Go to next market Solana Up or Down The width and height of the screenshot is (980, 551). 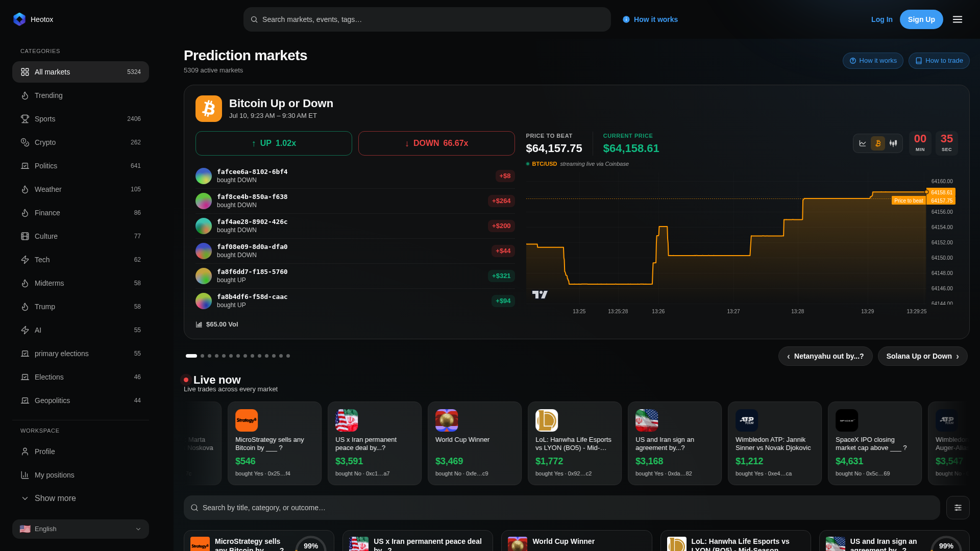point(922,356)
